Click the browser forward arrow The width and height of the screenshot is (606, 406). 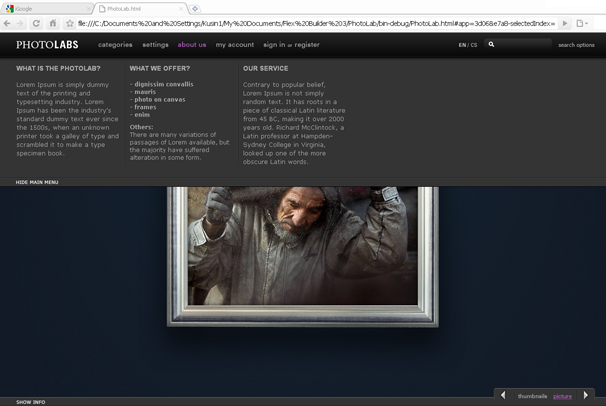coord(20,23)
